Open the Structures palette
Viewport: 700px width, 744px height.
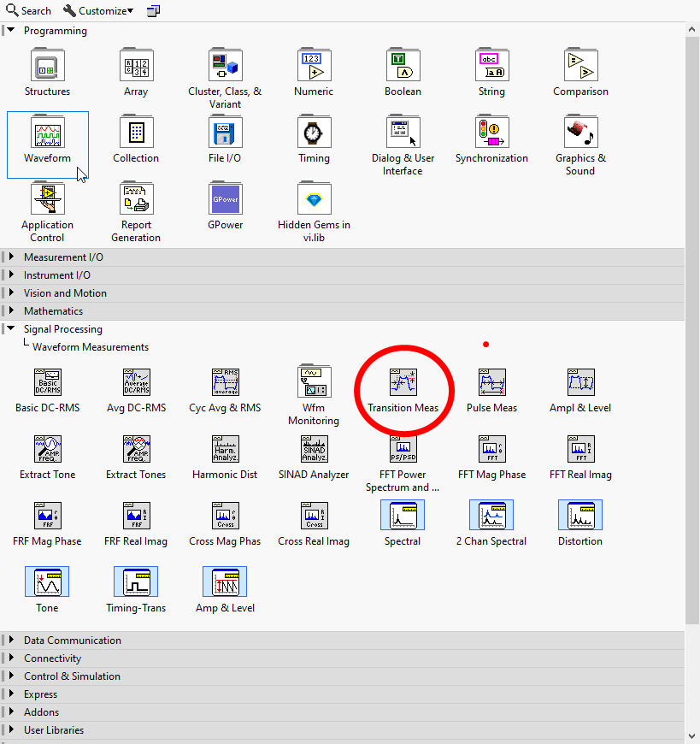pyautogui.click(x=47, y=67)
